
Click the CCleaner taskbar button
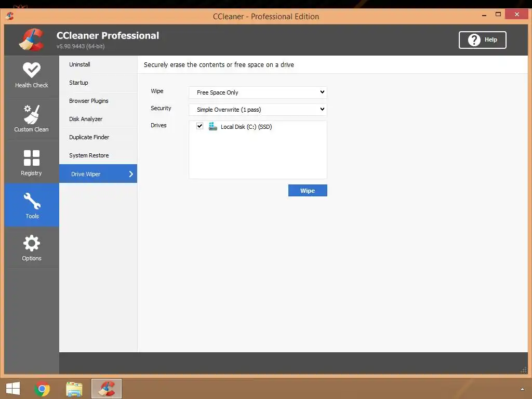tap(106, 389)
